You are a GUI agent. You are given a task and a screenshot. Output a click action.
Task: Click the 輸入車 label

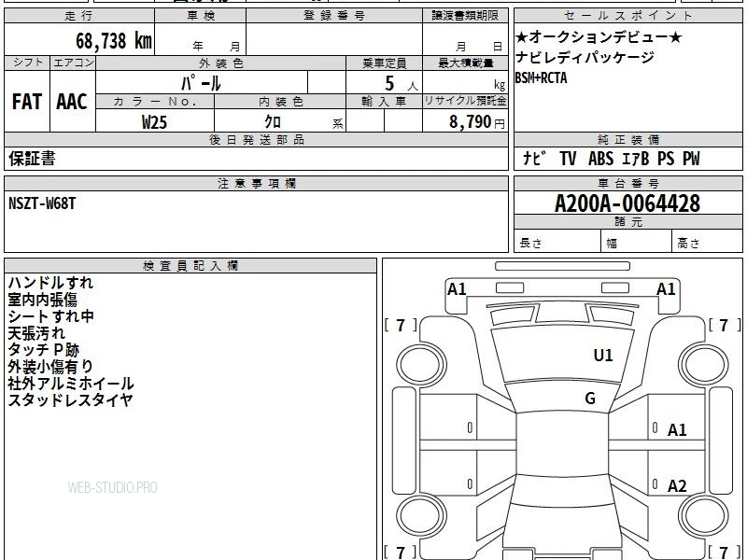point(384,102)
